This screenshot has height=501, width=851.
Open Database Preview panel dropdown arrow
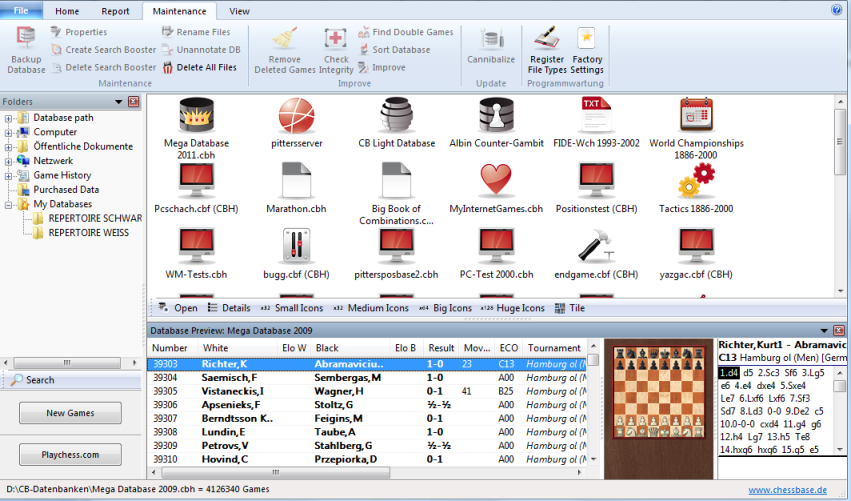[824, 330]
